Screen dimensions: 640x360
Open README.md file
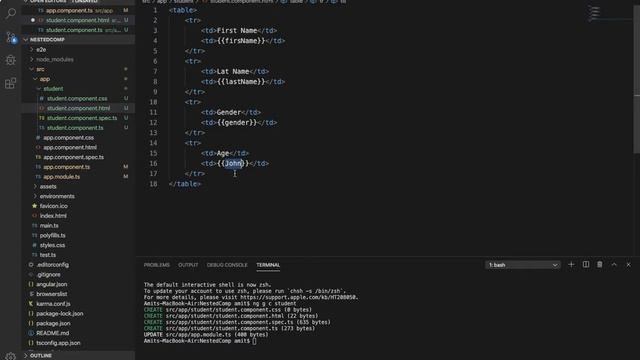(53, 333)
